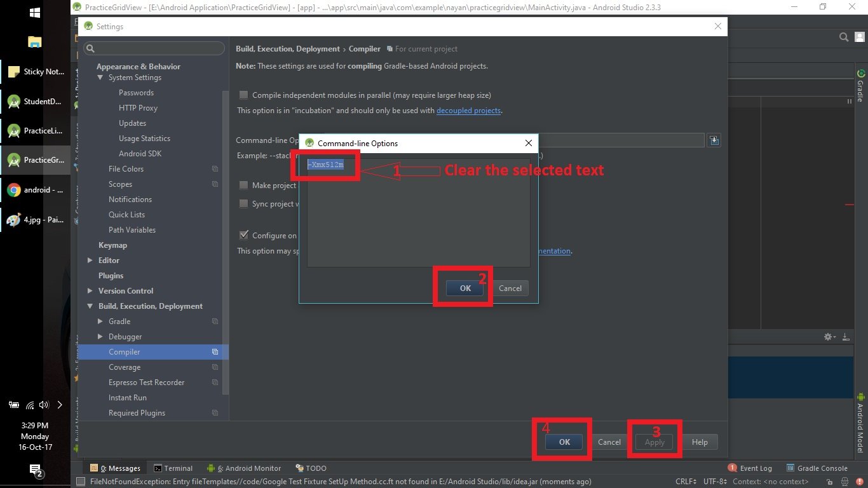The height and width of the screenshot is (488, 868).
Task: Open the tool window settings gear icon
Action: (828, 337)
